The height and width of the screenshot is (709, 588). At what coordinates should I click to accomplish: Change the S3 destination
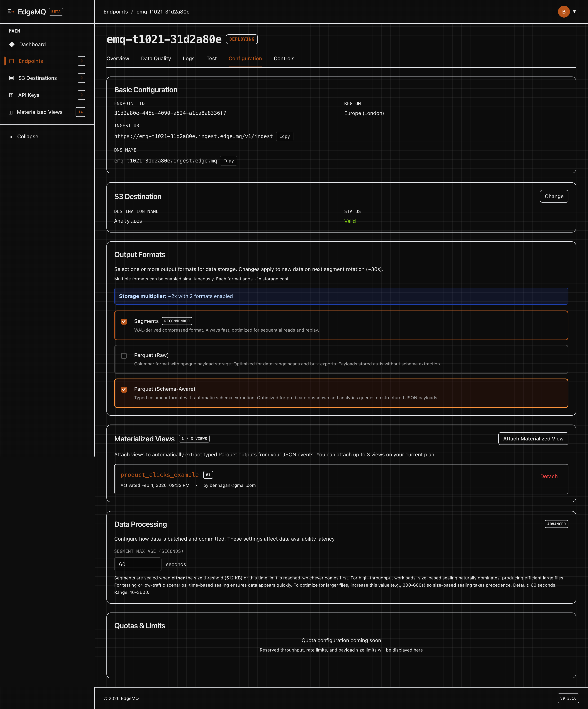pyautogui.click(x=554, y=196)
